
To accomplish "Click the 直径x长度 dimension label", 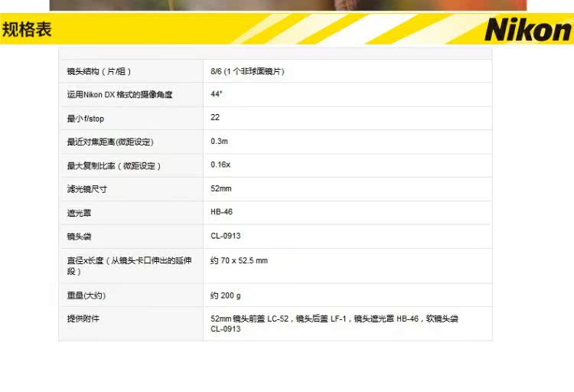I will pos(129,266).
